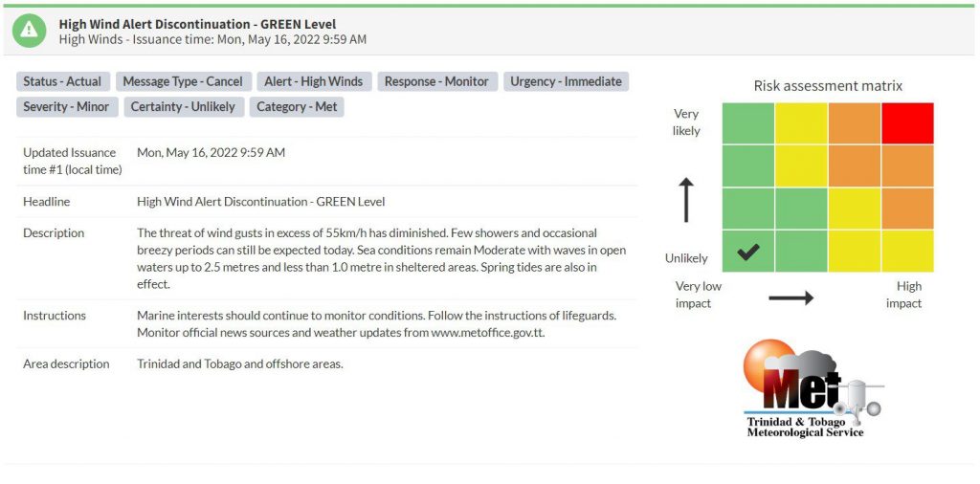Click the description paragraph text

tap(382, 258)
